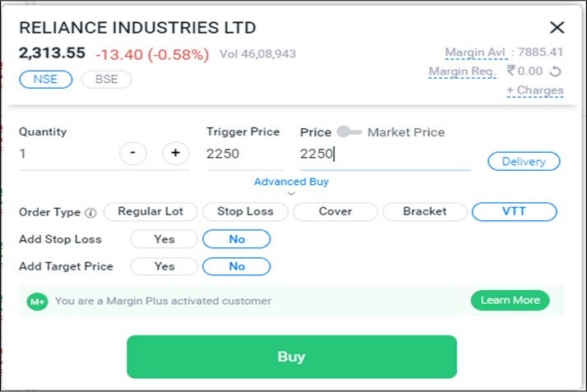Viewport: 587px width, 392px height.
Task: Change the Delivery product type
Action: click(x=524, y=161)
